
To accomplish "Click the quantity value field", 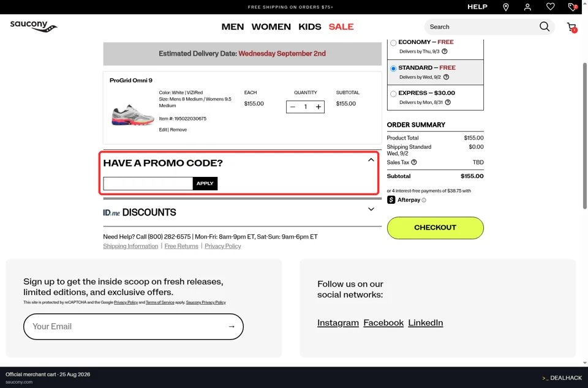I will coord(306,106).
